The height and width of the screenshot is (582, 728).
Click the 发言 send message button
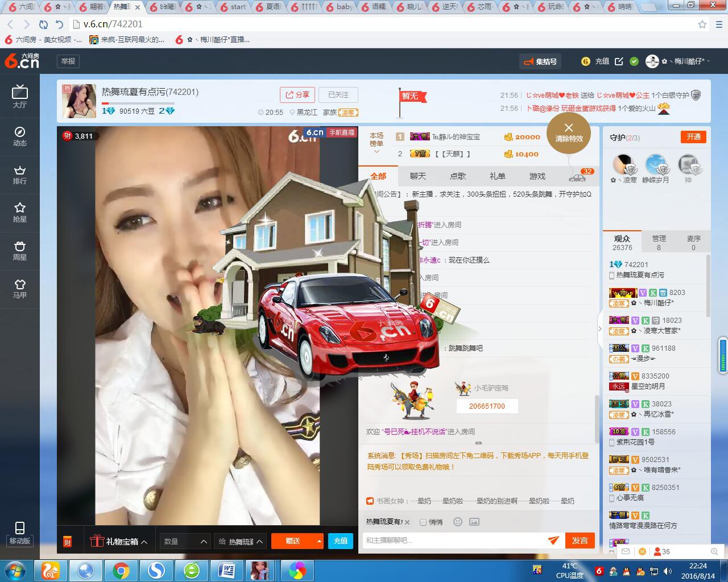tap(580, 541)
